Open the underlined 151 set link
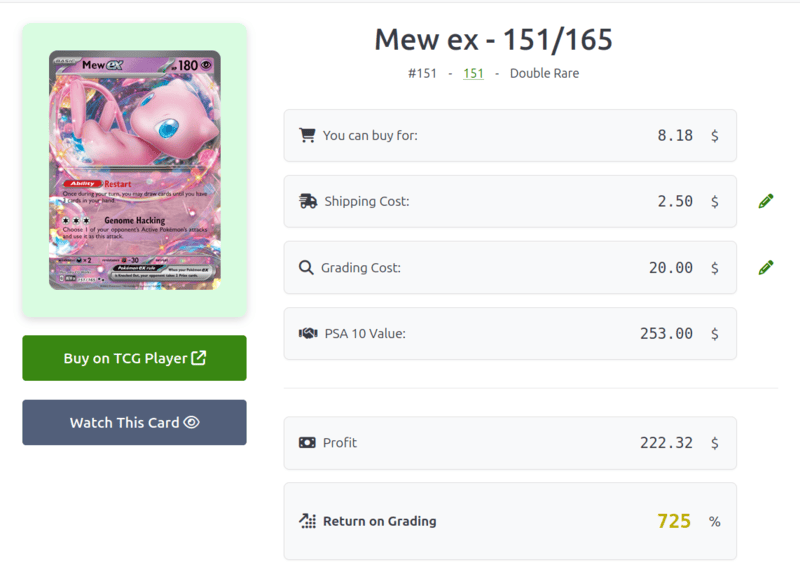This screenshot has height=581, width=800. [472, 73]
